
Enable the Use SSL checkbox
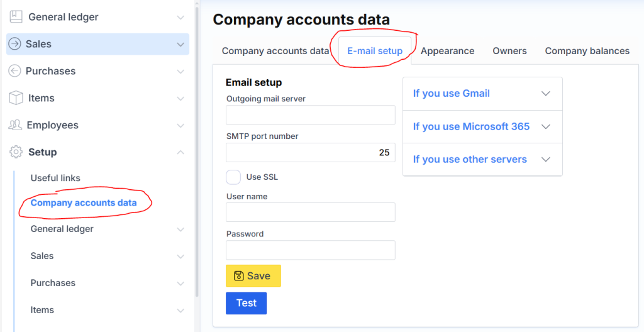coord(233,177)
